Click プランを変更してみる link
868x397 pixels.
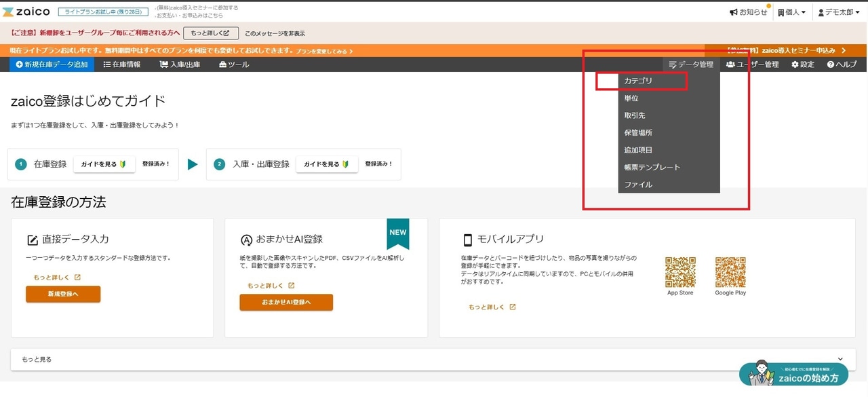pos(324,51)
